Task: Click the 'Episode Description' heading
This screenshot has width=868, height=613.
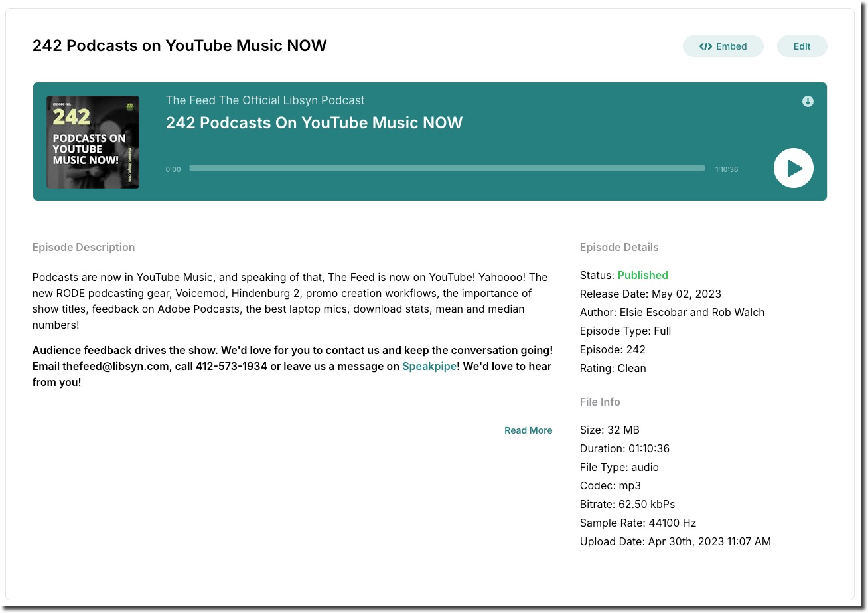Action: pyautogui.click(x=84, y=247)
